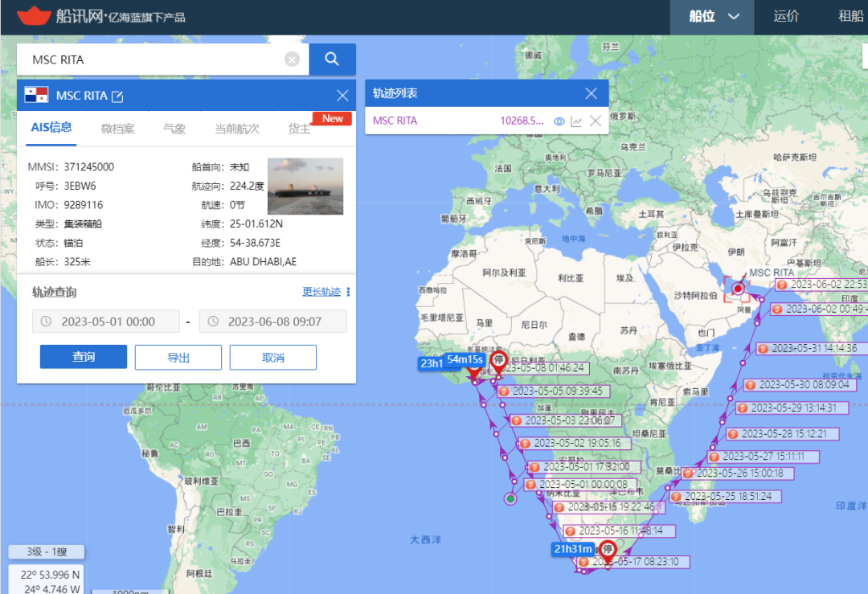
Task: Click the 查询 query button
Action: point(84,357)
